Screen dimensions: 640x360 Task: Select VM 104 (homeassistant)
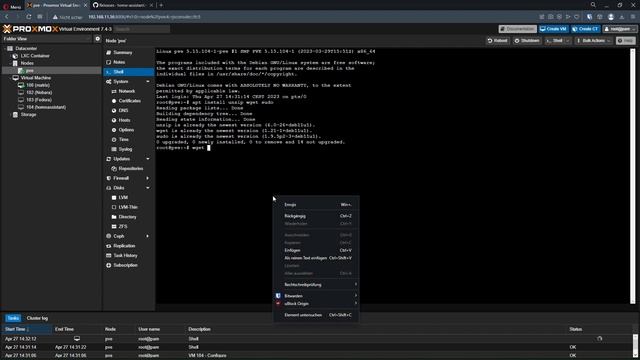tap(46, 107)
